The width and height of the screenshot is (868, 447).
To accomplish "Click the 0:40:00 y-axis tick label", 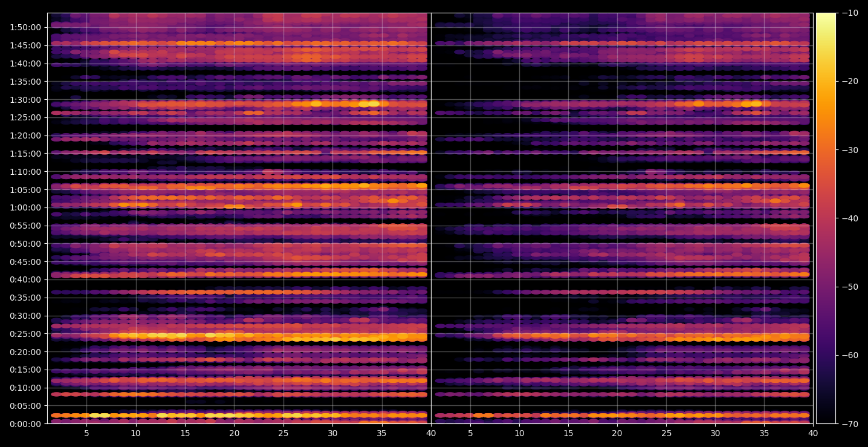I will tap(25, 279).
